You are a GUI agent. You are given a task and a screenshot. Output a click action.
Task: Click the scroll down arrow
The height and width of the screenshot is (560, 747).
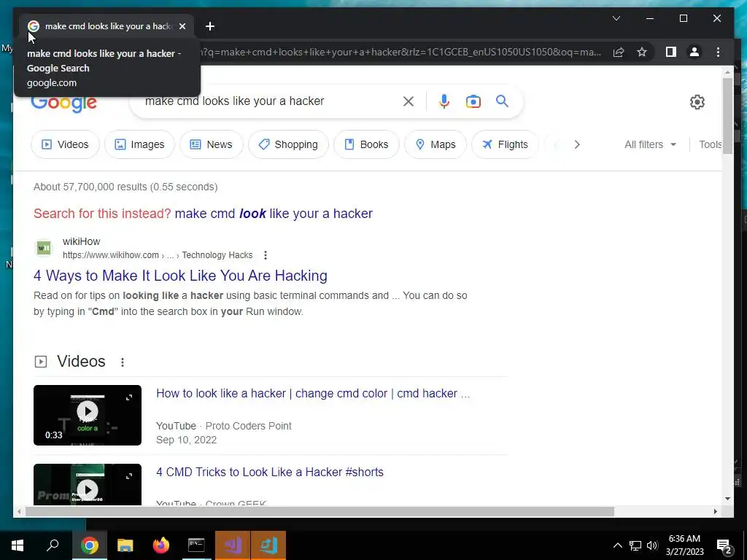pos(727,499)
